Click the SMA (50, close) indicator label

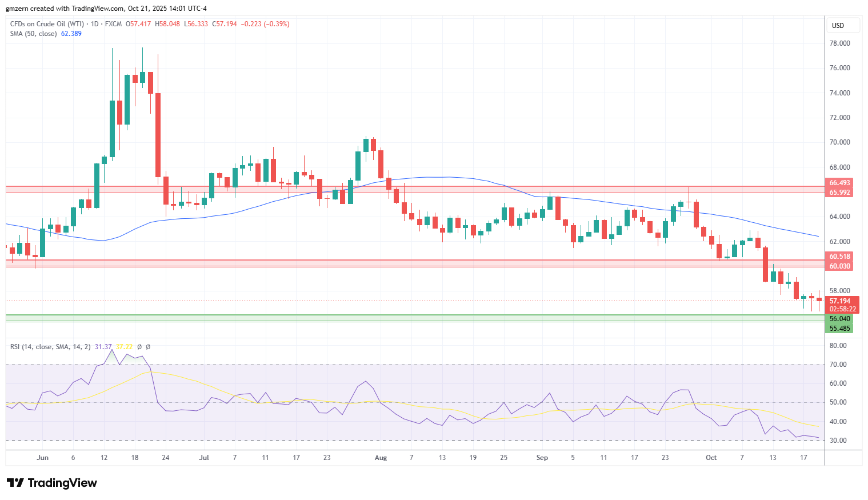(x=33, y=34)
